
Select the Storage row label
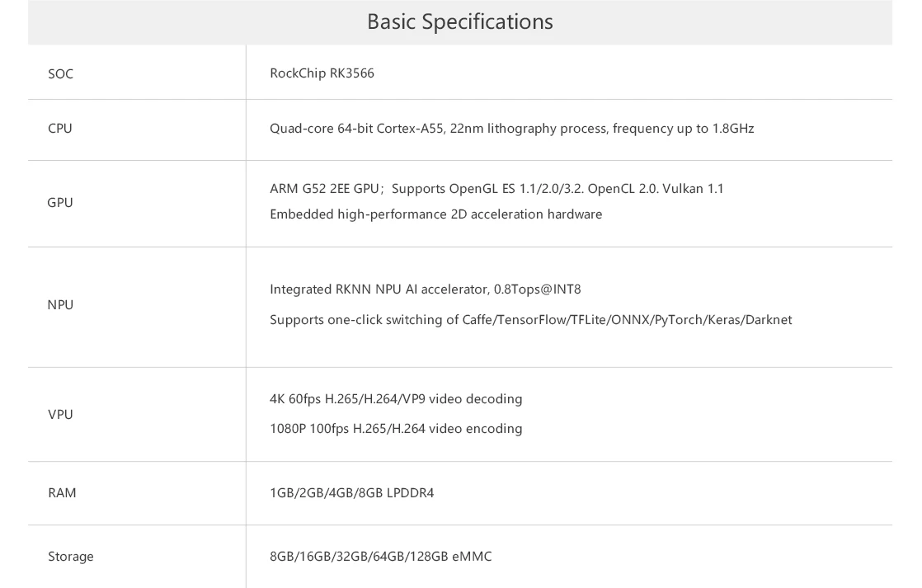click(71, 556)
